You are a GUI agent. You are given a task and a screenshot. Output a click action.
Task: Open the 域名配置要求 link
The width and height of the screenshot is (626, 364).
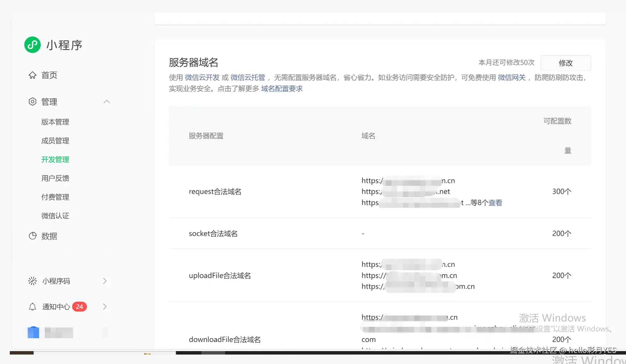[281, 89]
